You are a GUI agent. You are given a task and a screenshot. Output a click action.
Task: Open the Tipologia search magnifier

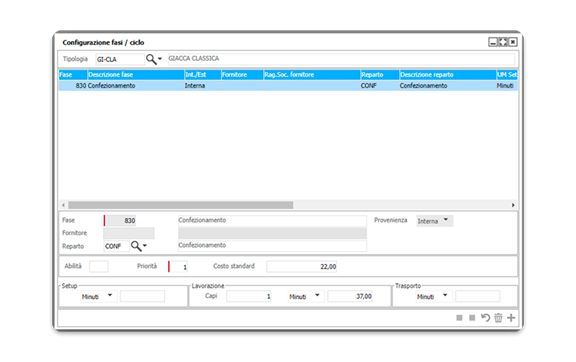[x=151, y=59]
